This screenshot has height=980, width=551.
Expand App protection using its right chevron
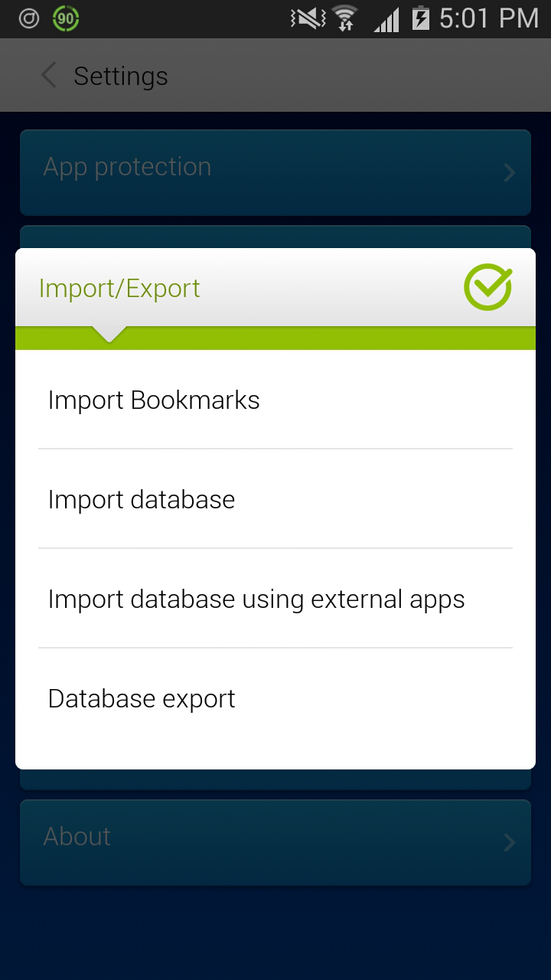(510, 173)
